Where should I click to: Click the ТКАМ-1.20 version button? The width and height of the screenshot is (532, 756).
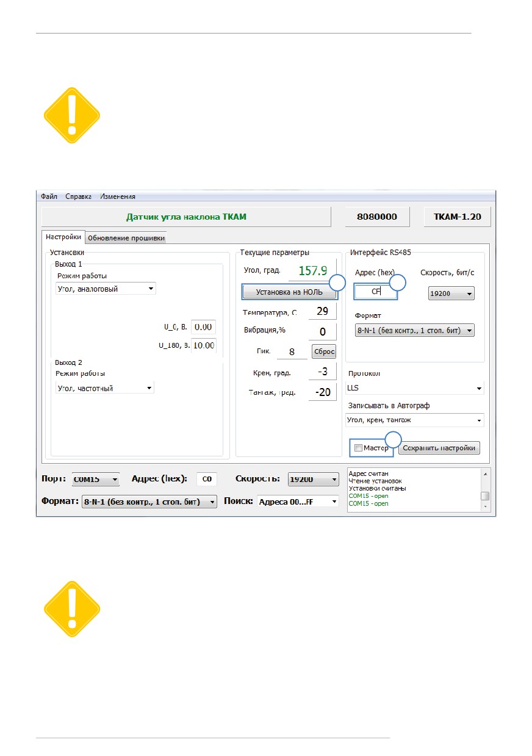click(457, 217)
